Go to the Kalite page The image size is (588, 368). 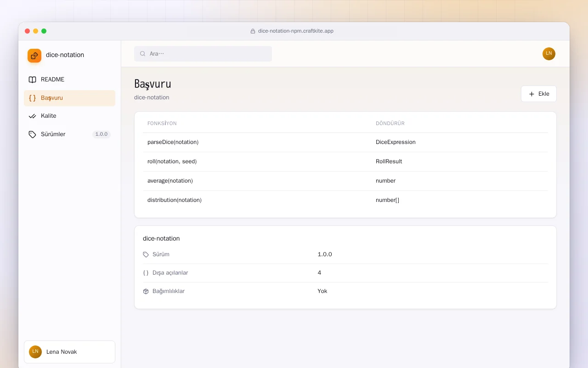click(69, 116)
